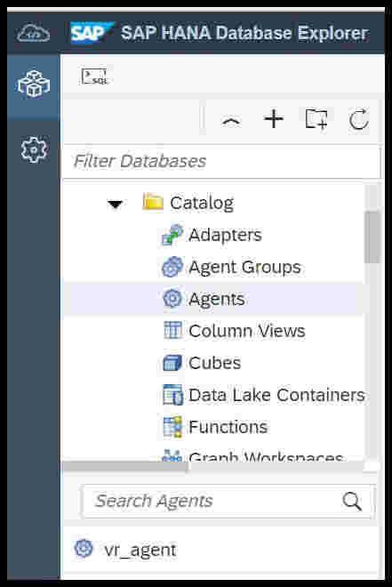Click the add folder group icon
The image size is (392, 587).
[x=316, y=119]
